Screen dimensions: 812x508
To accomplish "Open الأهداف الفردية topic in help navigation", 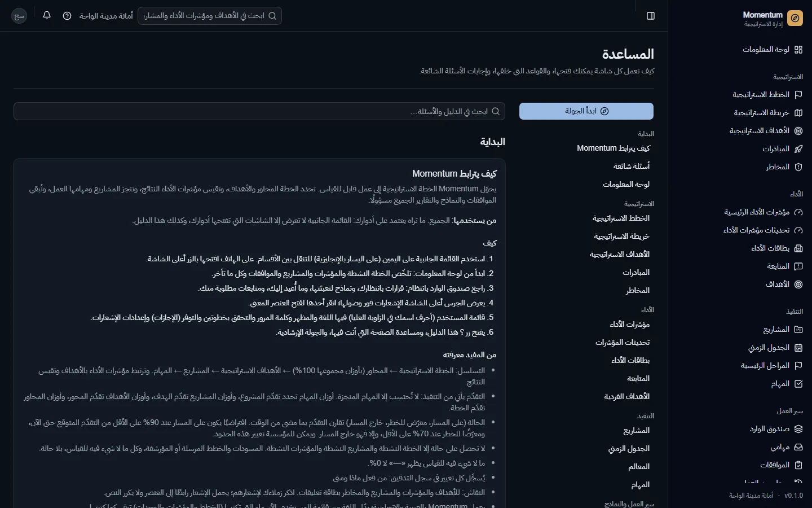I will 627,396.
